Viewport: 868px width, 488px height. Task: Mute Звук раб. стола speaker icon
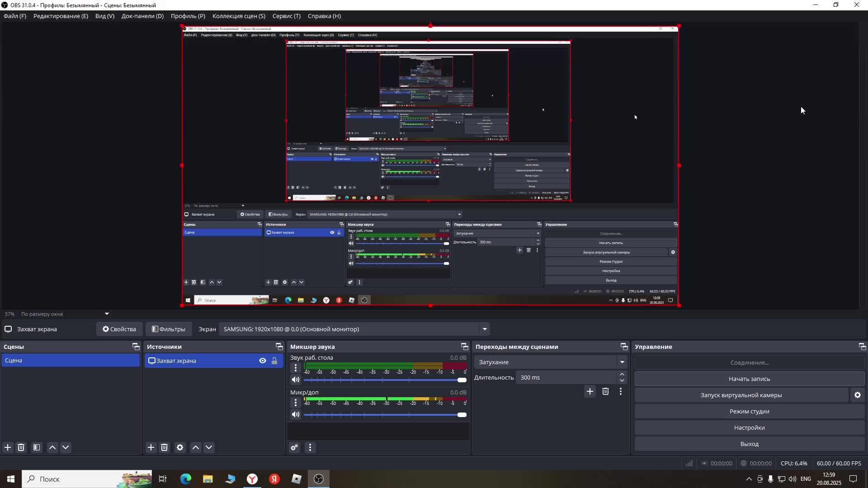pyautogui.click(x=296, y=380)
